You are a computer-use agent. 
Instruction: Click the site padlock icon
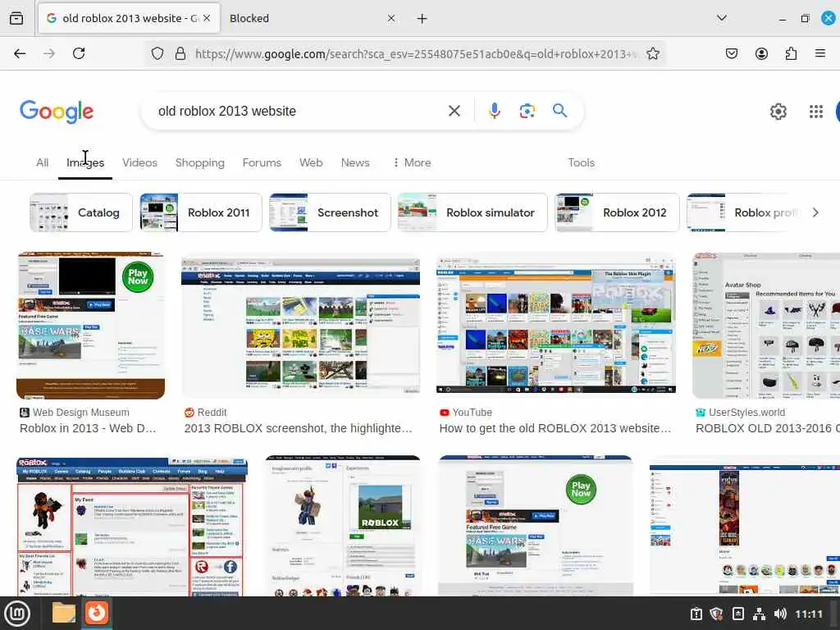tap(180, 53)
